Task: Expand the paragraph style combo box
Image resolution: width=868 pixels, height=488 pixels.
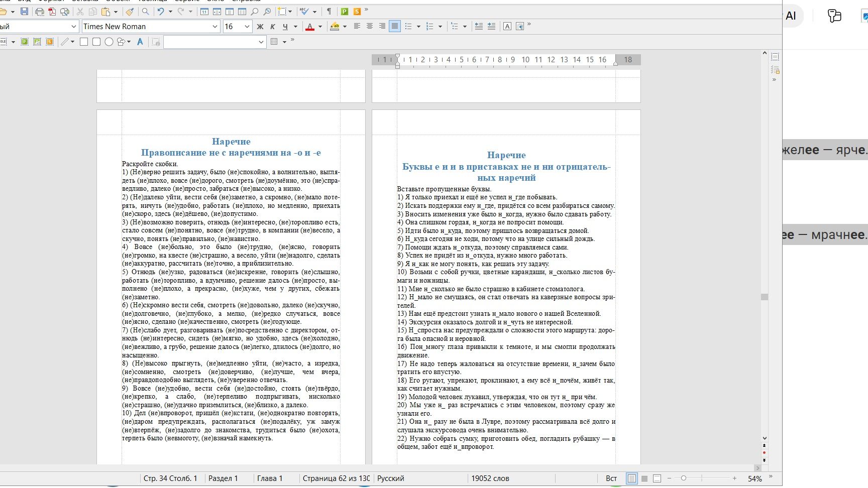Action: pyautogui.click(x=74, y=27)
